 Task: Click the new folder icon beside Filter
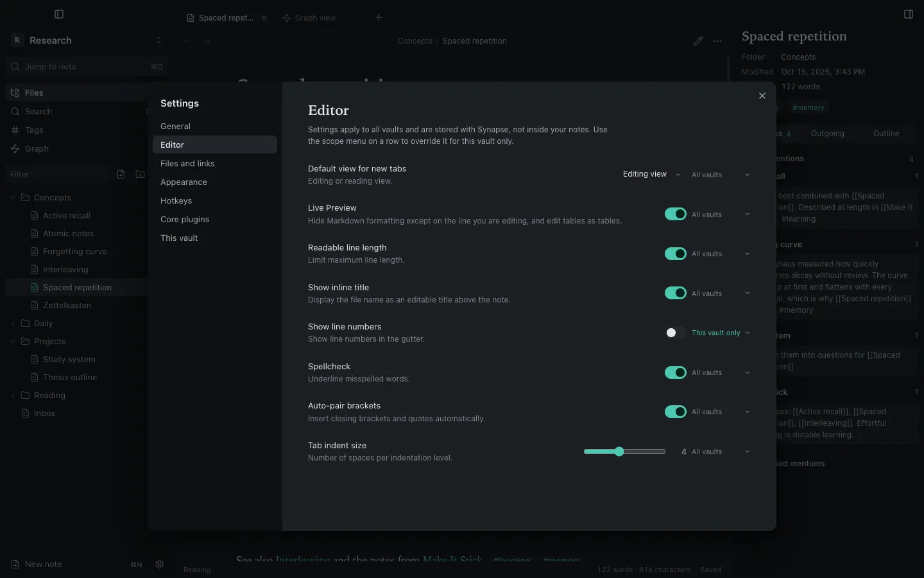pyautogui.click(x=140, y=175)
